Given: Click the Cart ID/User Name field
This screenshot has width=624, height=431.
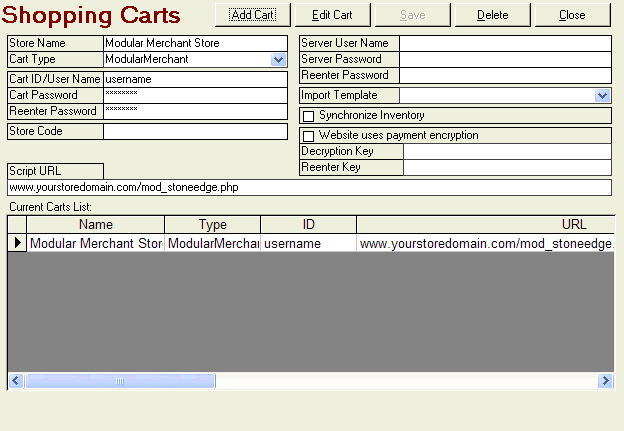Looking at the screenshot, I should pos(195,79).
